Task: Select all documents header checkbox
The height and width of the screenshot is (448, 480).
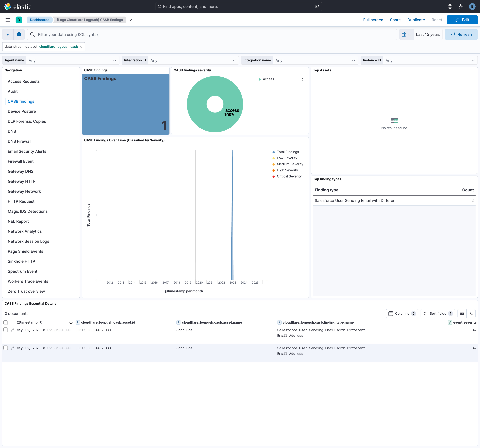Action: point(6,322)
